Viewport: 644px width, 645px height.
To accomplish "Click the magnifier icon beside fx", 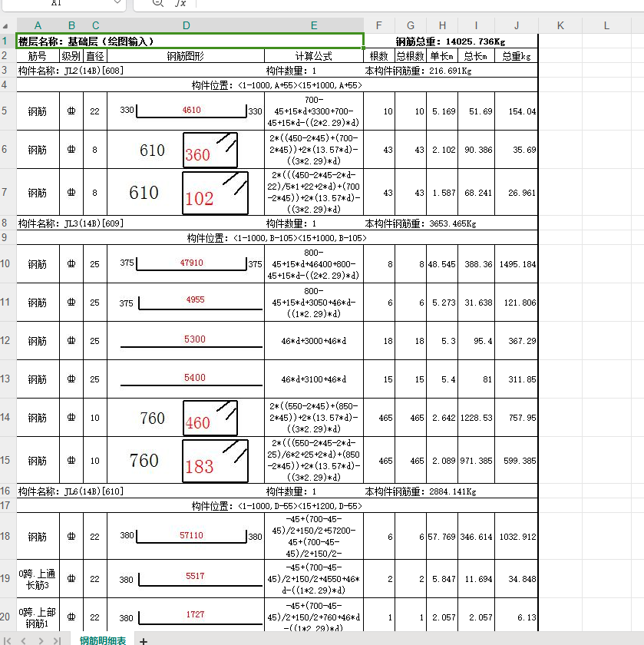I will click(157, 3).
